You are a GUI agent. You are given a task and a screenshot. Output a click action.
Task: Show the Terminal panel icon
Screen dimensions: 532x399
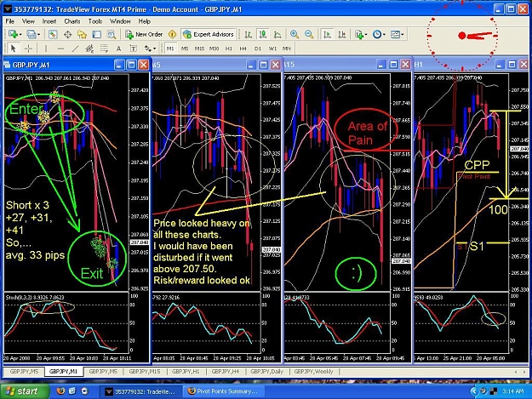(x=97, y=34)
